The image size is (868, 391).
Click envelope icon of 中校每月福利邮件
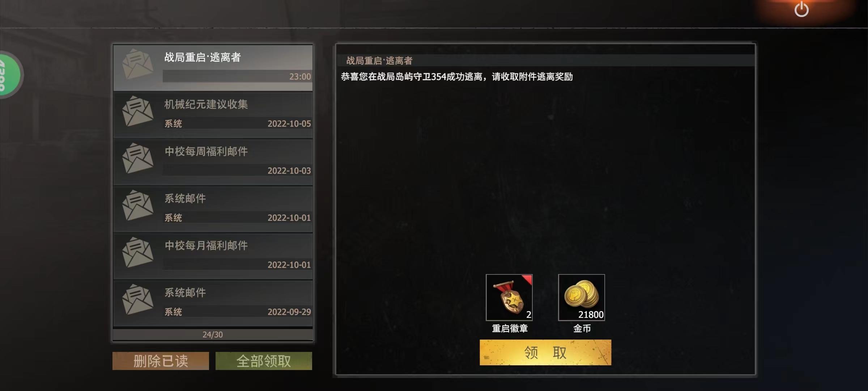[138, 253]
